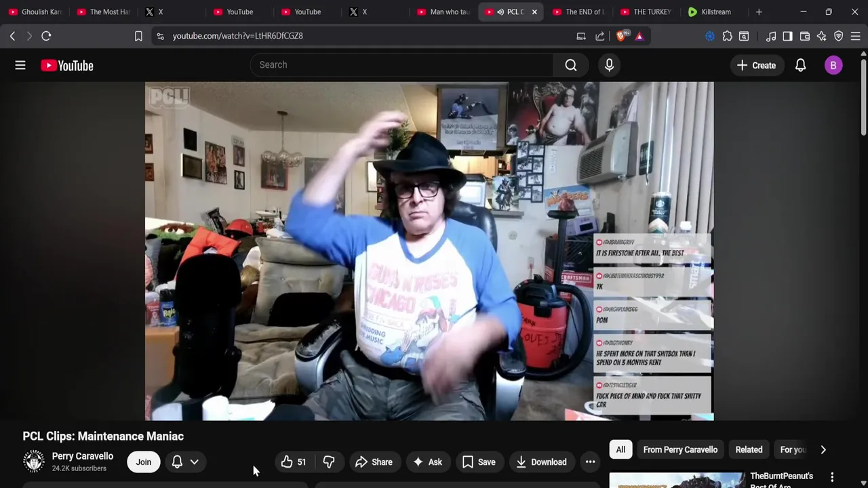Open the playlist music note icon
This screenshot has width=868, height=488.
[771, 36]
